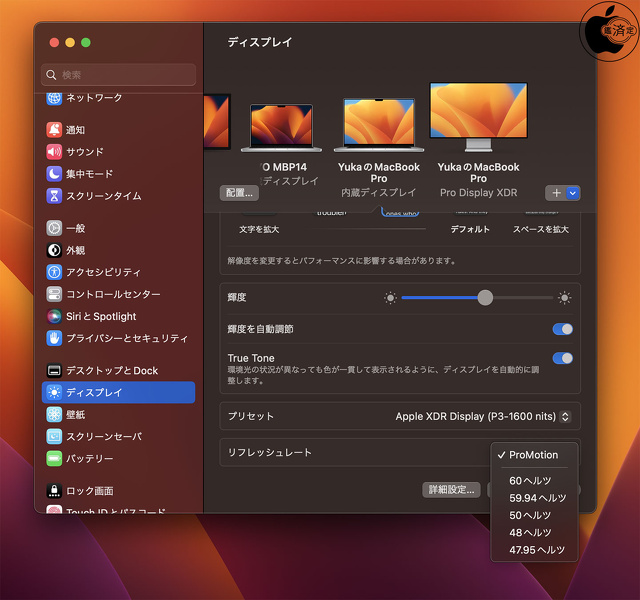The width and height of the screenshot is (640, 600).
Task: Toggle the True Tone switch
Action: [x=562, y=358]
